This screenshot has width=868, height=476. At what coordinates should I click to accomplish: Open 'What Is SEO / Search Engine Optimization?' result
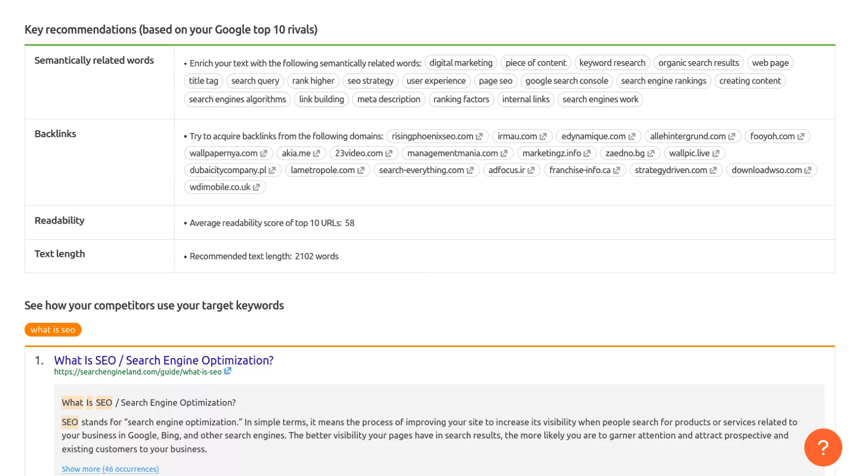[163, 360]
